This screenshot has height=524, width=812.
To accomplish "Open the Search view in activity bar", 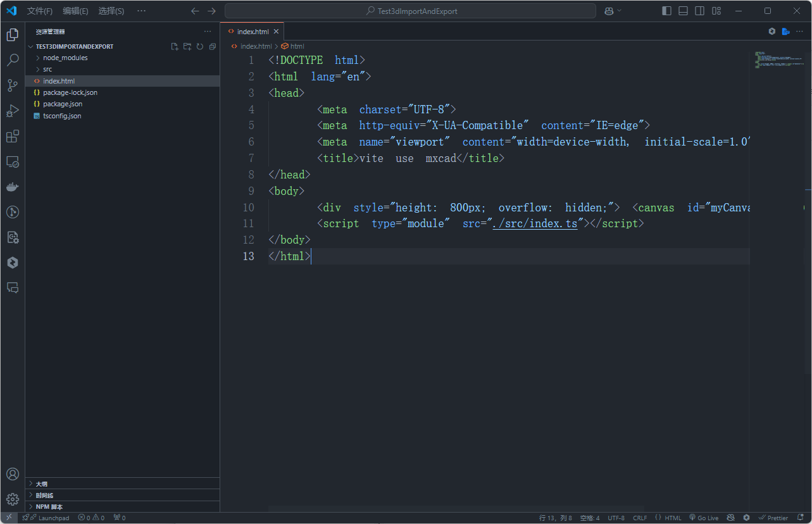I will [13, 60].
